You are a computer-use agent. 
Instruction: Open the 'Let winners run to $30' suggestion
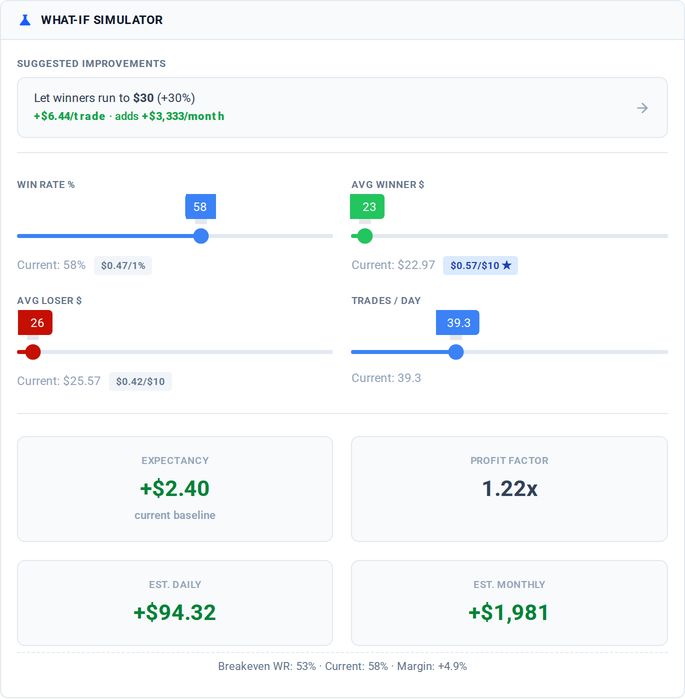342,107
